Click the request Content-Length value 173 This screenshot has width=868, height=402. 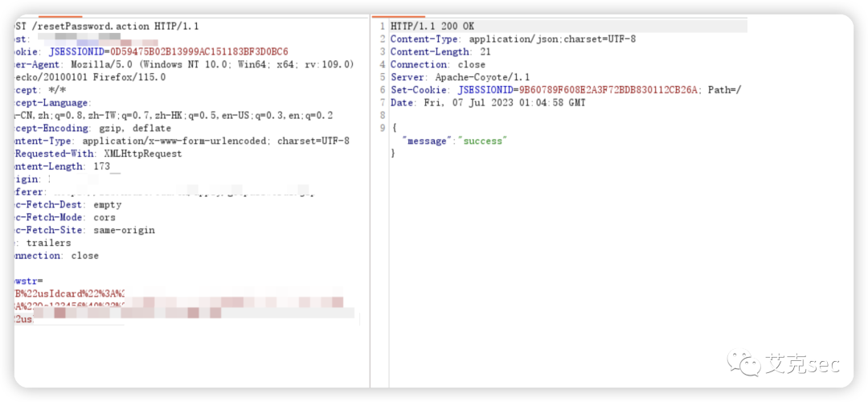point(101,166)
